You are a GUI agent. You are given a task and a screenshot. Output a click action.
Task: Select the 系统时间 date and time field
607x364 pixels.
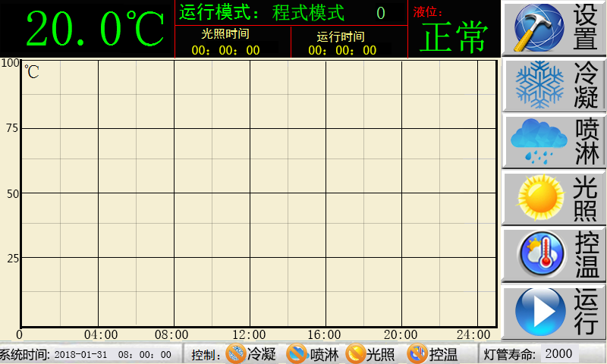112,354
